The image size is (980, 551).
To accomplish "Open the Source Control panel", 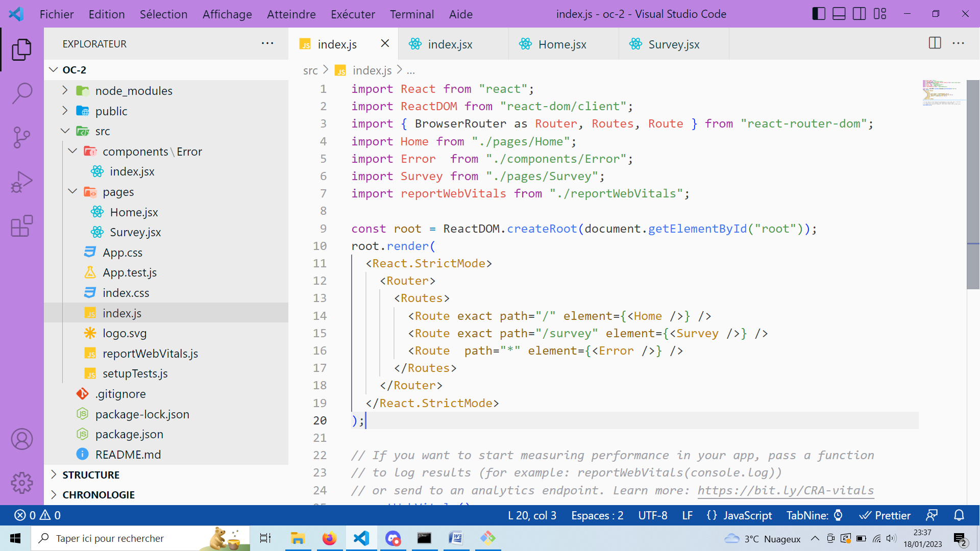I will point(21,137).
